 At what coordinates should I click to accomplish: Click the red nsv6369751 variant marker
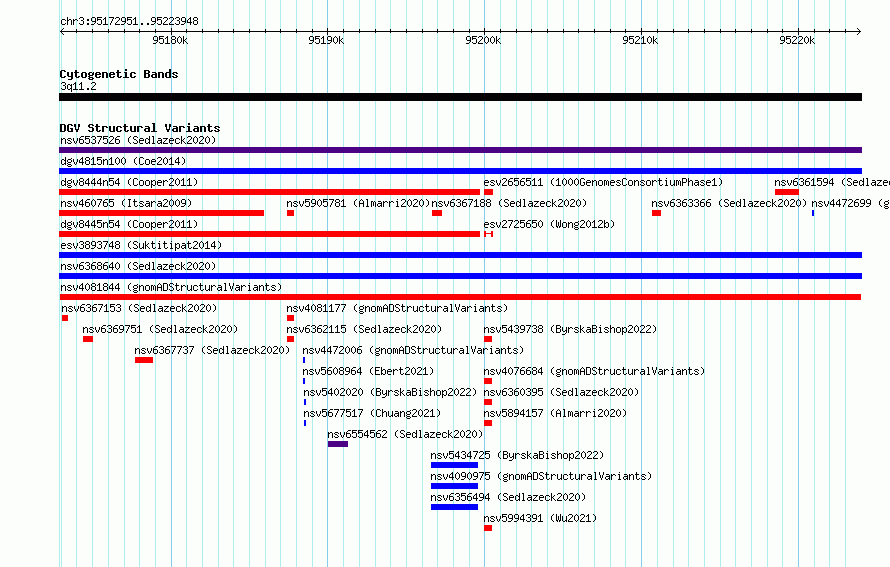[x=88, y=339]
